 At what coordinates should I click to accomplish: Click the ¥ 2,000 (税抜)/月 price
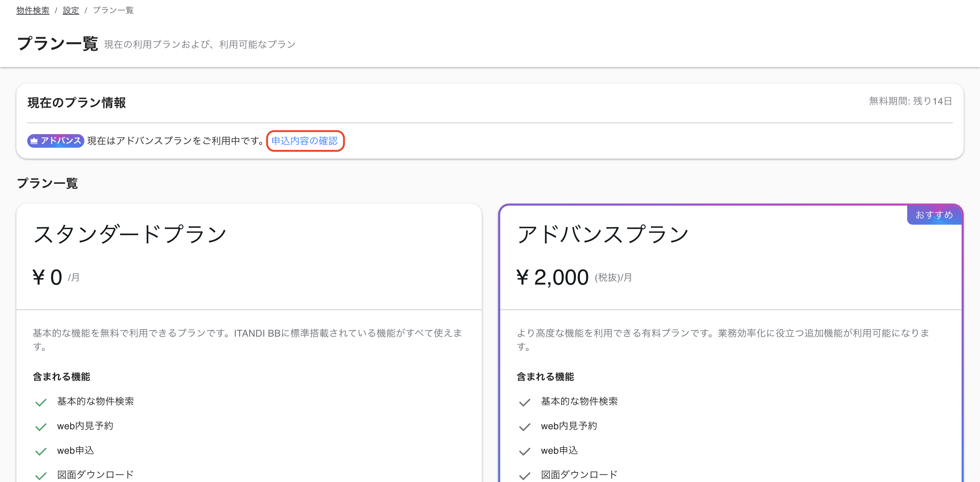coord(574,277)
